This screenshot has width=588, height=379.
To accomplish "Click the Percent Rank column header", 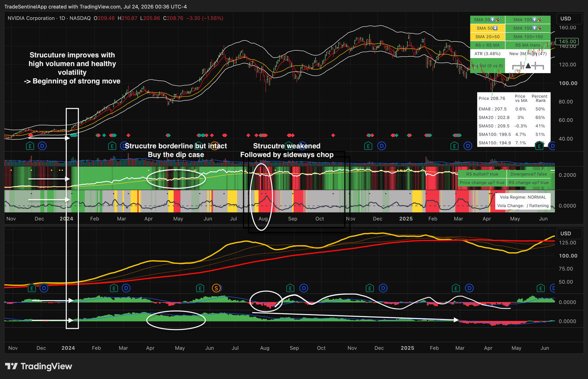I will click(x=539, y=98).
